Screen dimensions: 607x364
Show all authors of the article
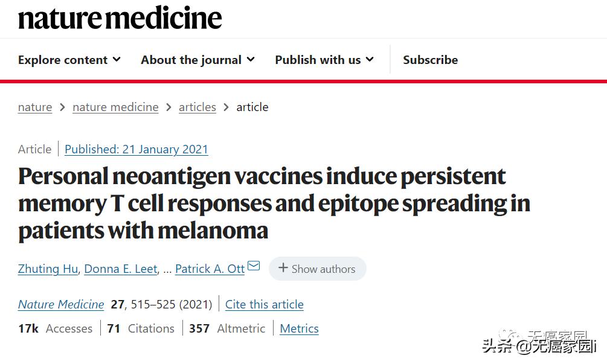[x=318, y=269]
